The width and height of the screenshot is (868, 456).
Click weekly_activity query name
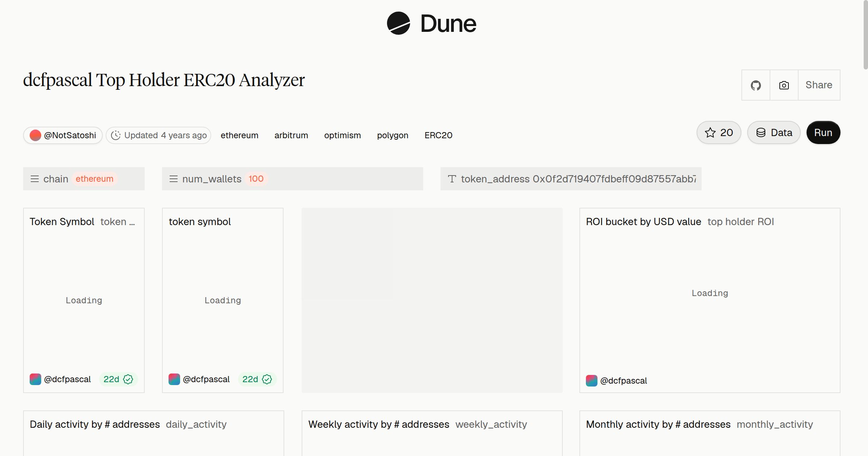point(491,424)
